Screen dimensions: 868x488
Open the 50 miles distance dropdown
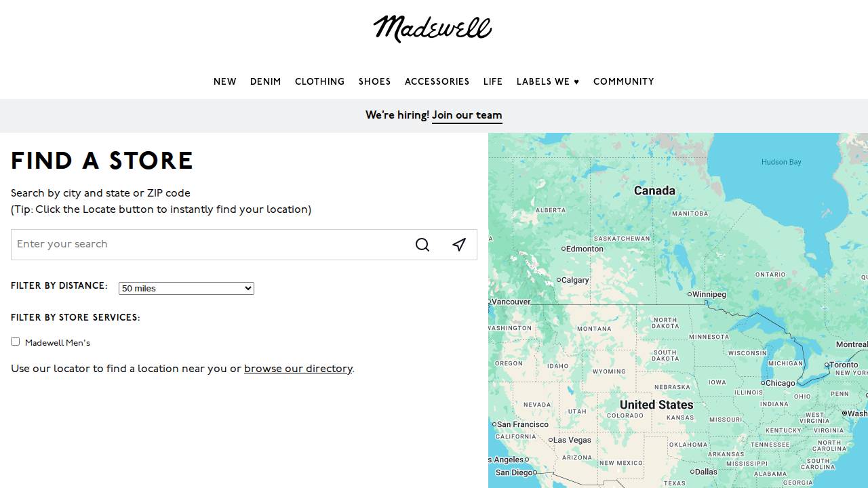(x=186, y=288)
